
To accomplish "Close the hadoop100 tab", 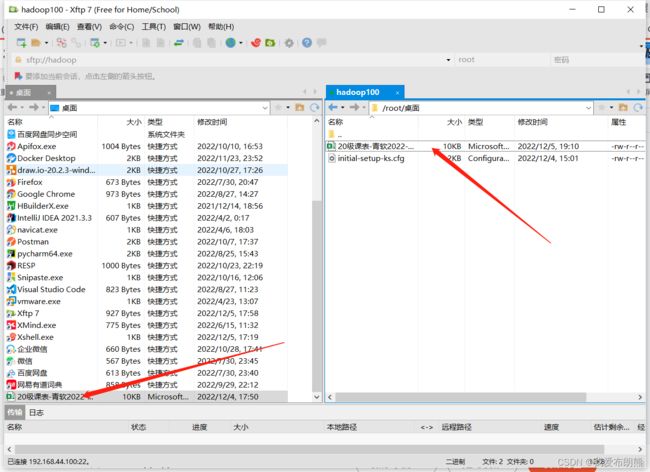I will click(397, 92).
